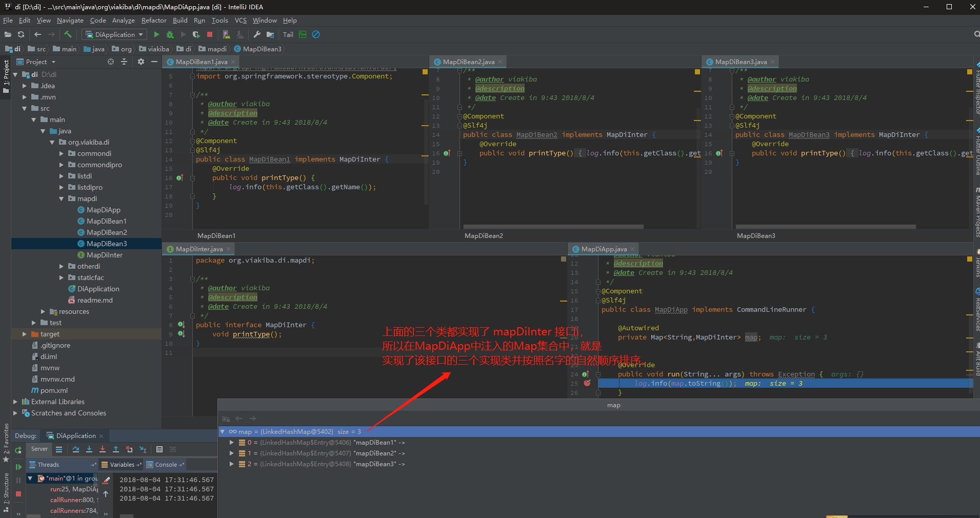Click the green bug Debug icon
Image resolution: width=980 pixels, height=518 pixels.
pyautogui.click(x=170, y=34)
